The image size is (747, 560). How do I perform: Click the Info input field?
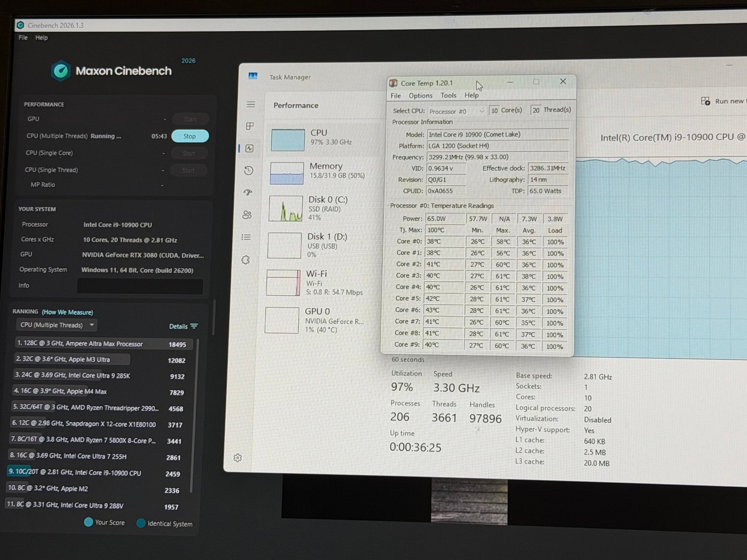[x=140, y=286]
